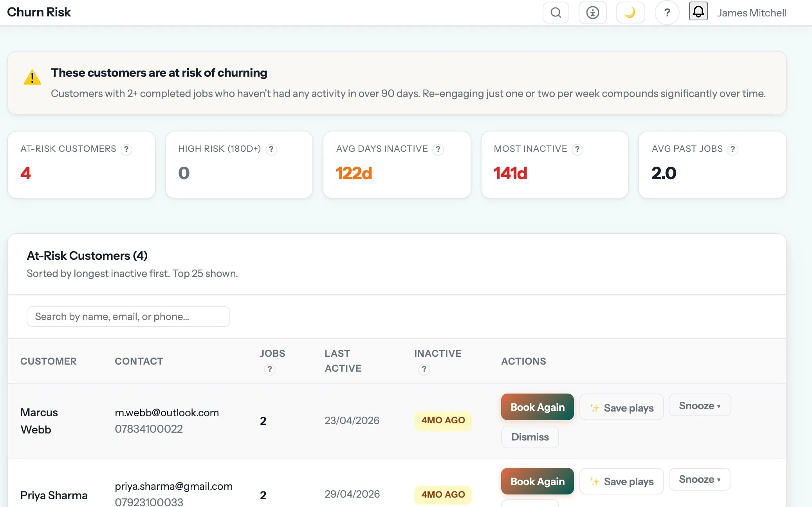Click the last active date 23/04/2026
Image resolution: width=812 pixels, height=507 pixels.
click(352, 421)
